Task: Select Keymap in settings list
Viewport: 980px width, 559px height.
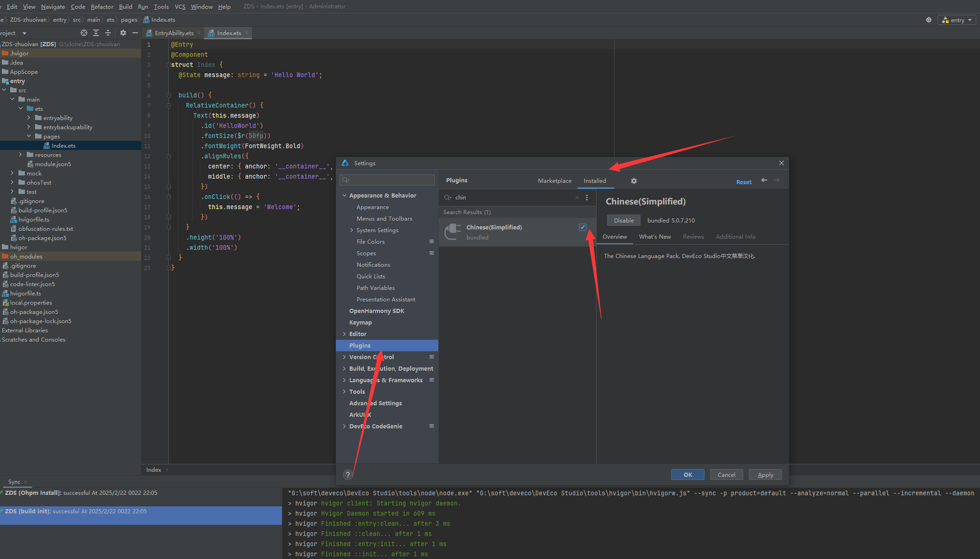Action: pos(360,322)
